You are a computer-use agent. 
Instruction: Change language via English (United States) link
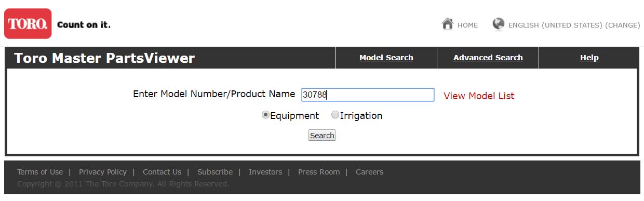[x=574, y=25]
